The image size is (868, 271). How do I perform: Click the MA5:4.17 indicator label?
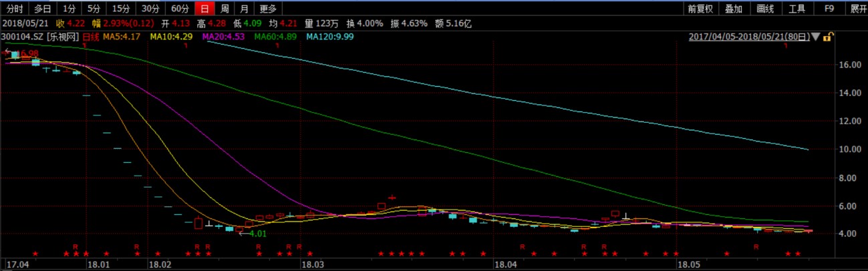click(x=121, y=36)
